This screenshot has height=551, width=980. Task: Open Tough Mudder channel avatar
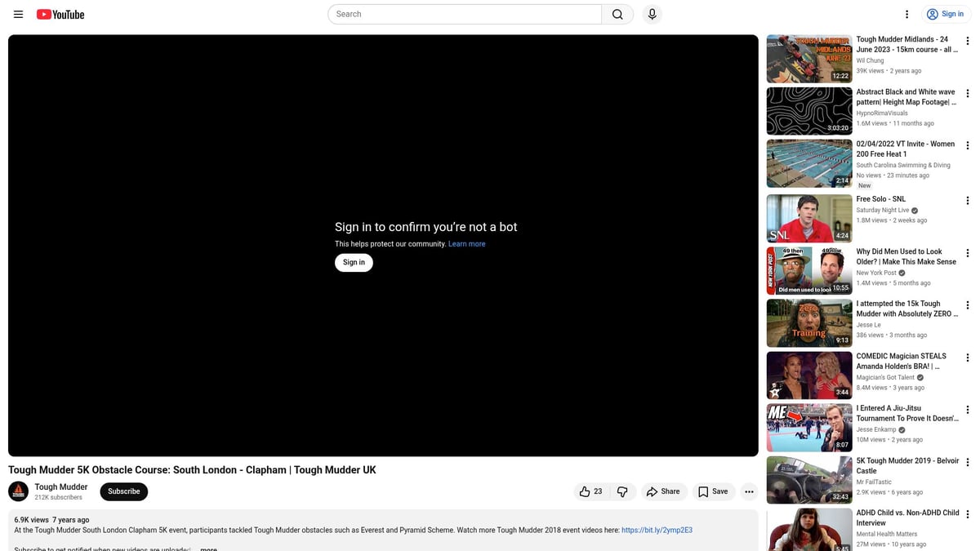tap(18, 491)
